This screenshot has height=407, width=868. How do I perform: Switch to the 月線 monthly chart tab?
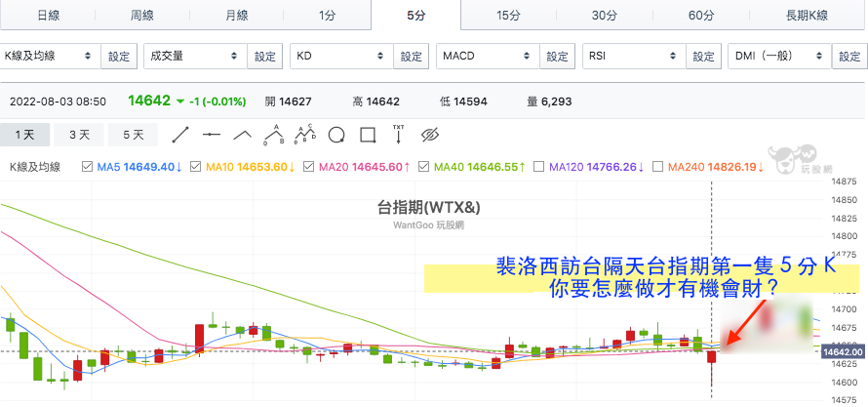236,16
